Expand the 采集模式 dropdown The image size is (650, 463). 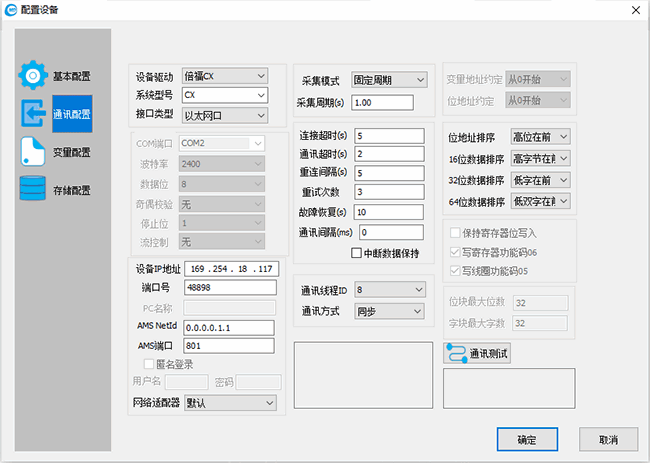[388, 80]
